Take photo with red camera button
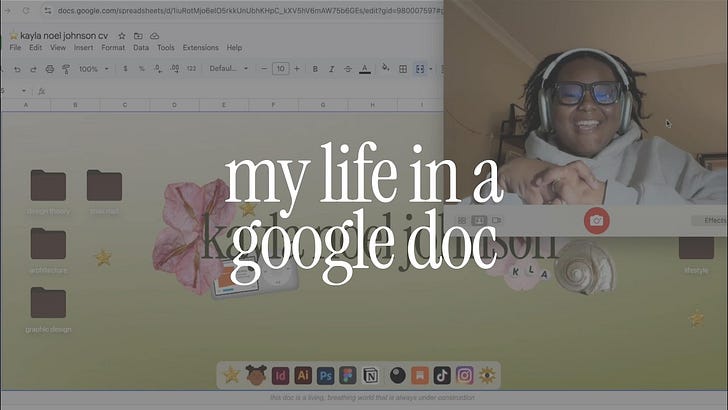The width and height of the screenshot is (728, 410). tap(597, 221)
